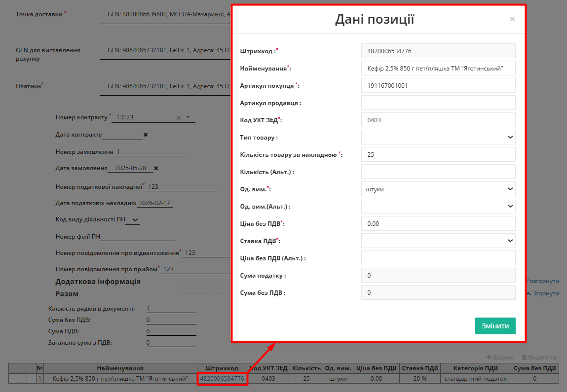The height and width of the screenshot is (392, 567).
Task: Collapse sections with Згорнути link
Action: click(x=543, y=293)
